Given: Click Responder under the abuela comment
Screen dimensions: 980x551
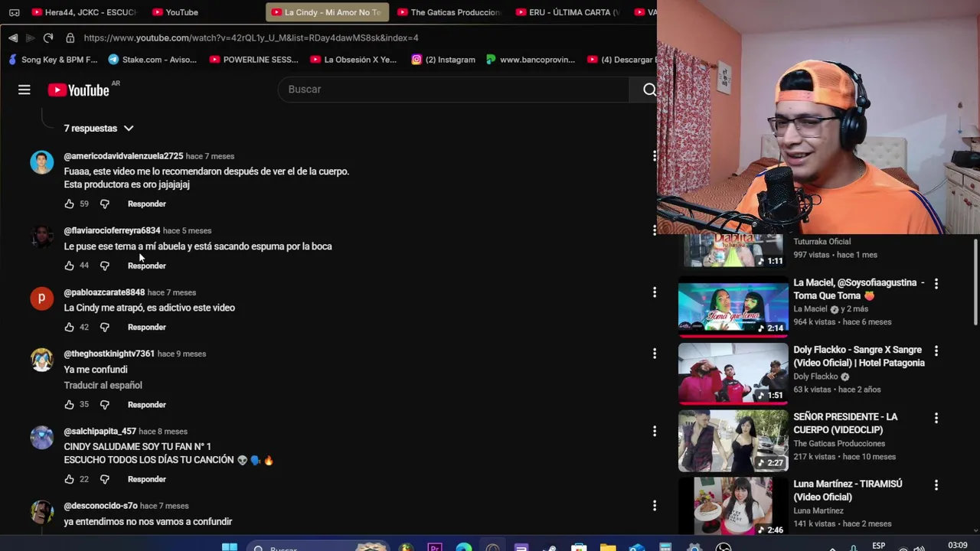Looking at the screenshot, I should point(147,266).
